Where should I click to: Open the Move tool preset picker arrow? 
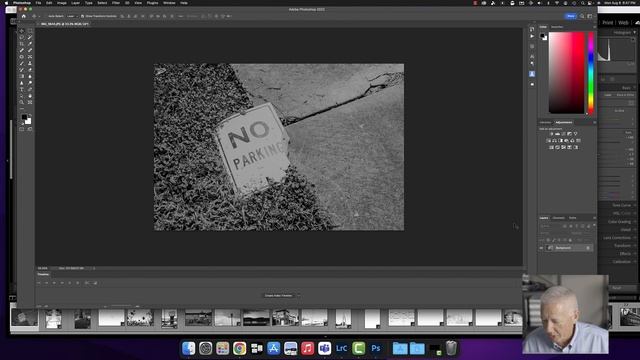[x=39, y=16]
